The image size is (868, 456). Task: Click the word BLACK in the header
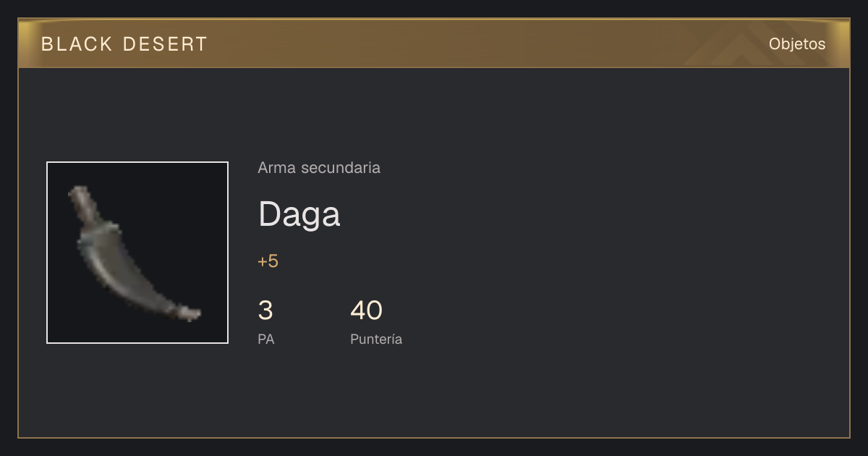coord(77,44)
